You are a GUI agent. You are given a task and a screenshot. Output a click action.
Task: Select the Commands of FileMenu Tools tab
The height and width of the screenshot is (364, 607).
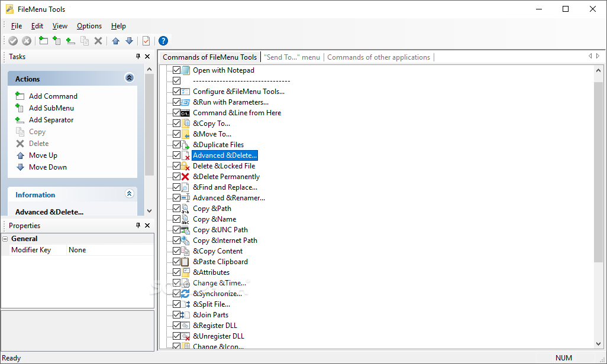[x=210, y=57]
